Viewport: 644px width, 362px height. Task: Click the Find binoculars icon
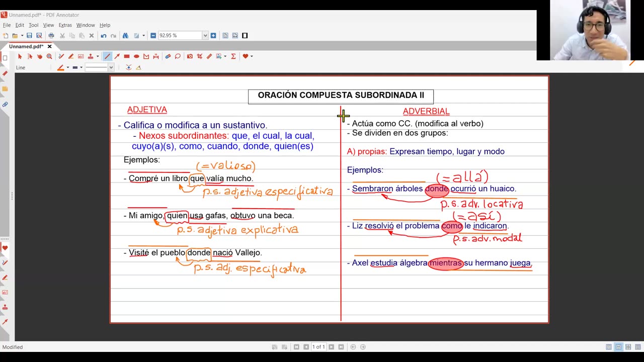[125, 36]
